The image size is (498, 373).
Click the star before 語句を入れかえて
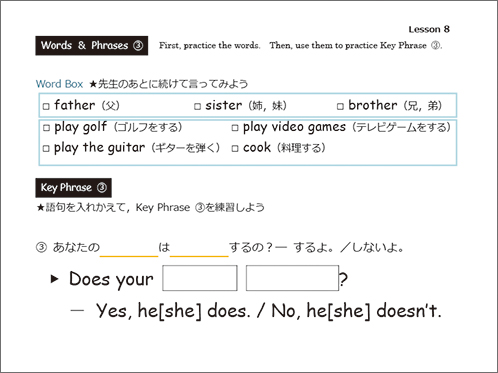pos(40,208)
